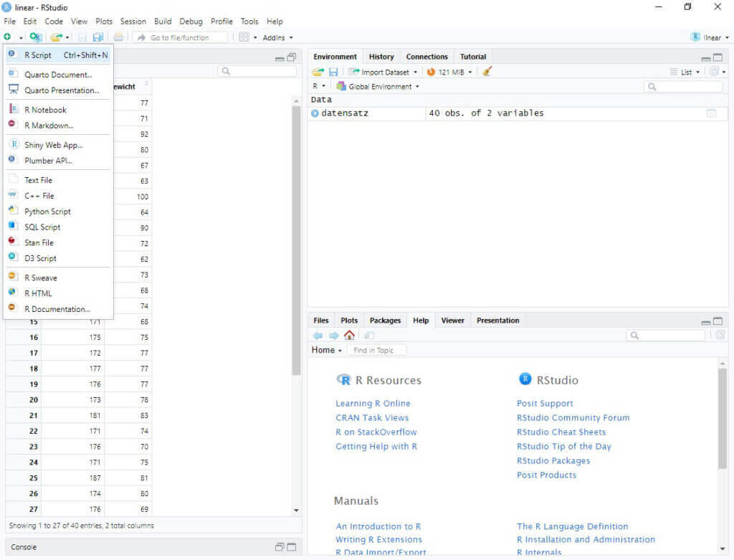Click the memory usage 121 MiB indicator
734x560 pixels.
pyautogui.click(x=449, y=71)
